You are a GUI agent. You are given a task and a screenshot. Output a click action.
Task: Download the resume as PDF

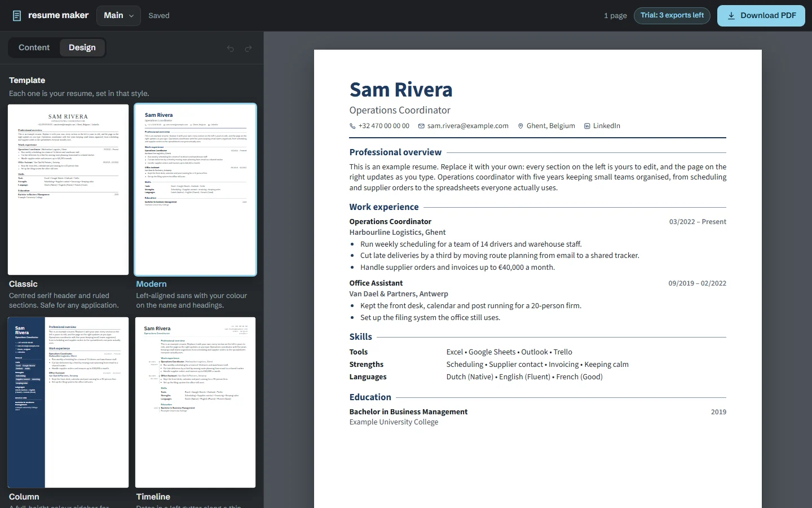tap(761, 16)
